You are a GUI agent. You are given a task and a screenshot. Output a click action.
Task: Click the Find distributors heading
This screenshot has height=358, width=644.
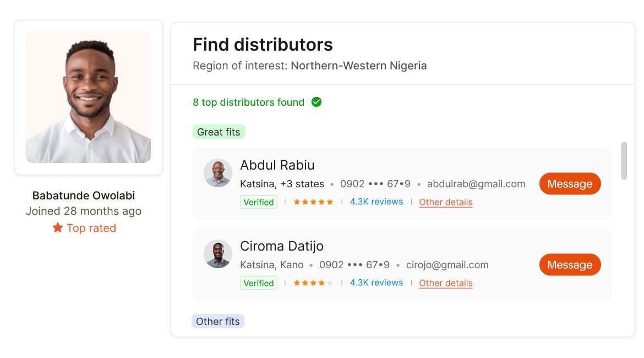pyautogui.click(x=263, y=45)
